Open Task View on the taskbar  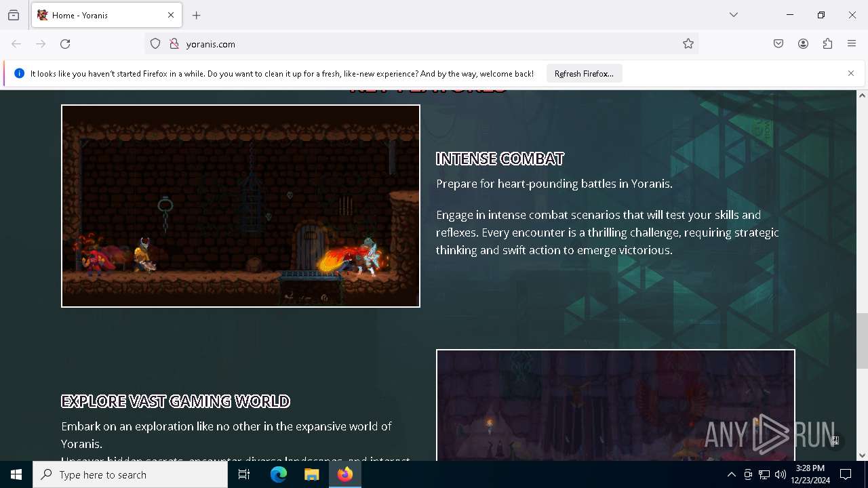(244, 474)
